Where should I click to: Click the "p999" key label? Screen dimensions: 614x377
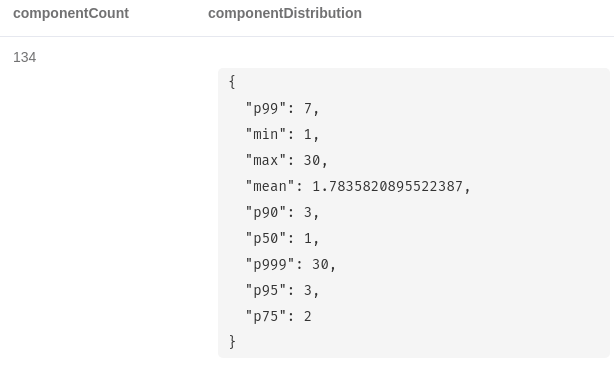(x=270, y=265)
